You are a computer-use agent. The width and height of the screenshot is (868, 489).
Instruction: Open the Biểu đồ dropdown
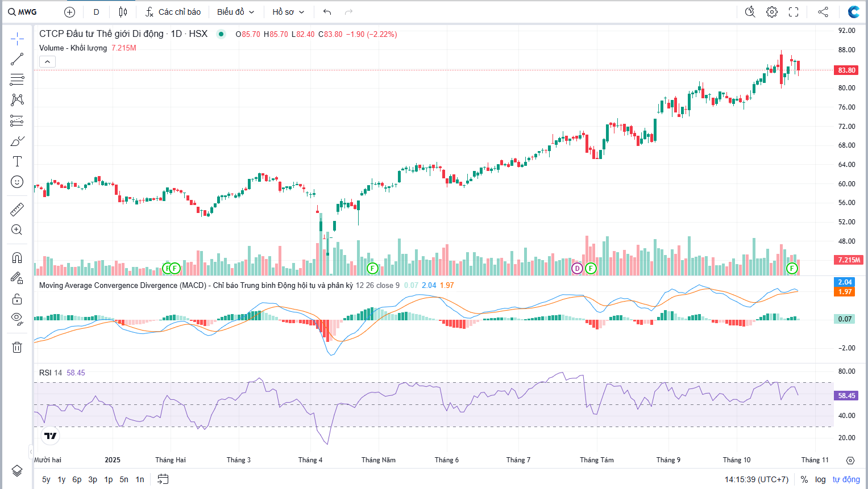click(235, 12)
